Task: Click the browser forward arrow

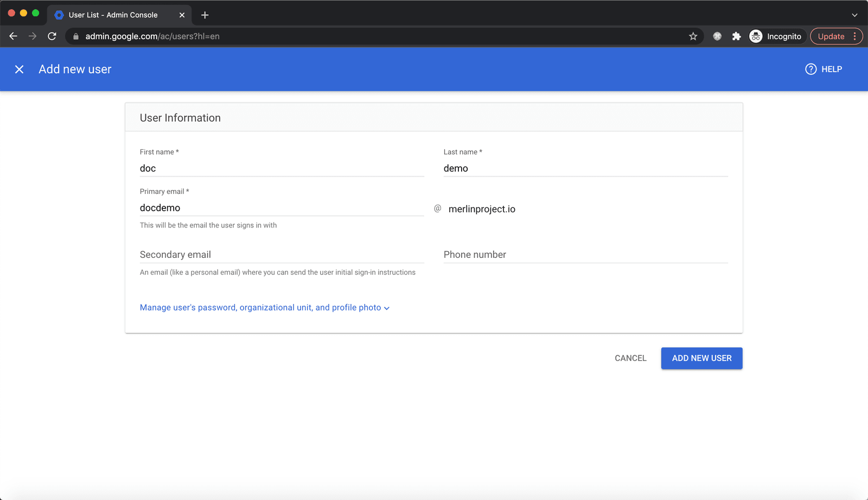Action: click(x=33, y=36)
